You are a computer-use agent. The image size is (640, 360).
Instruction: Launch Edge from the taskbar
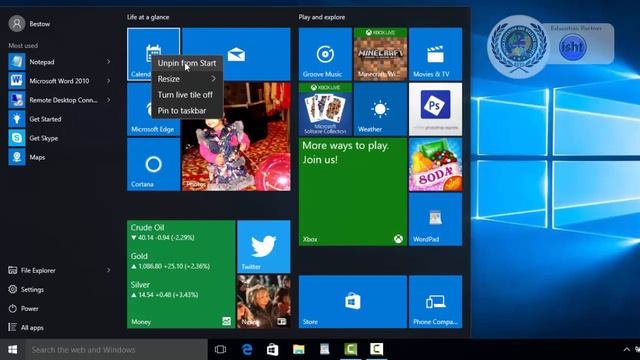point(247,349)
